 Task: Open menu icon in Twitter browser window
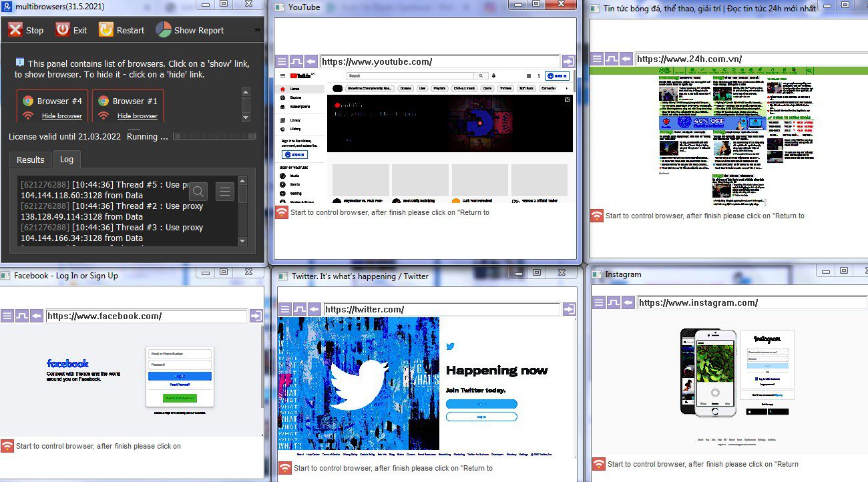285,309
